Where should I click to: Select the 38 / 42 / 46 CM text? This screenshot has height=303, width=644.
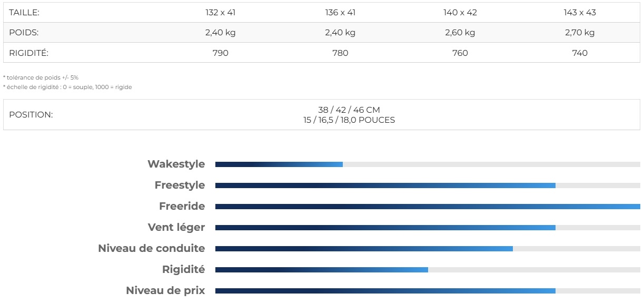pyautogui.click(x=349, y=110)
